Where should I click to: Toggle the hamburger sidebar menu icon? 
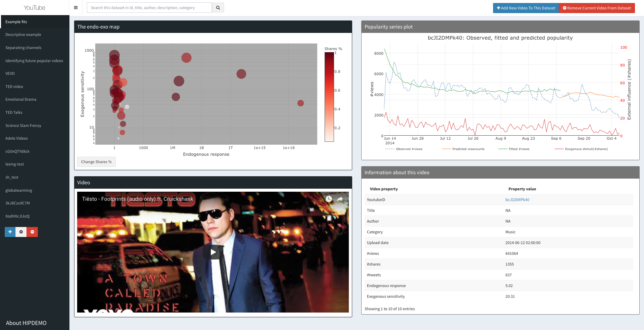point(76,8)
